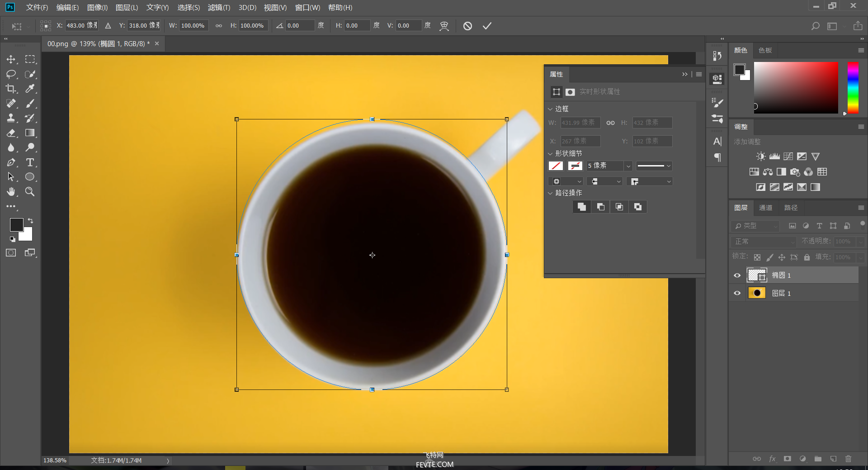Collapse the 形状细节 section
The height and width of the screenshot is (470, 868).
tap(550, 154)
